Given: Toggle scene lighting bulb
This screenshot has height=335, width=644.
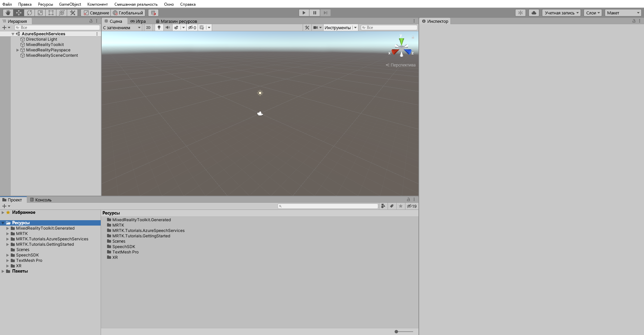Looking at the screenshot, I should pos(159,28).
